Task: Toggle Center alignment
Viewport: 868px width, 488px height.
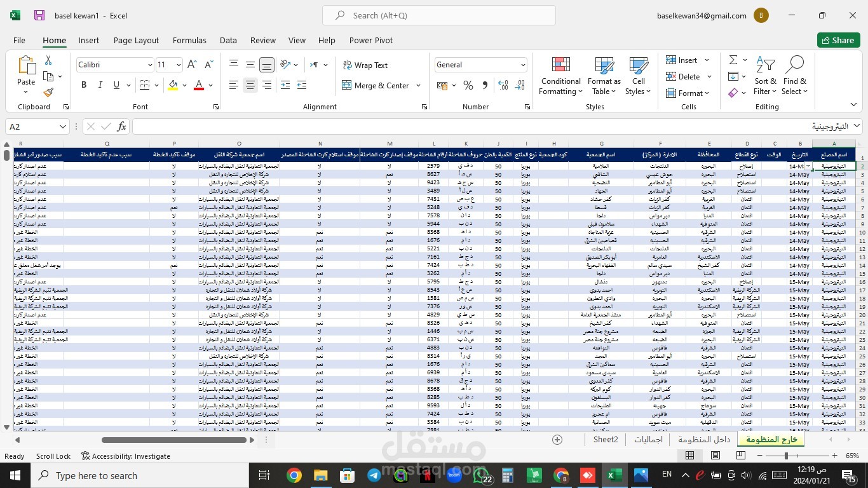Action: [250, 85]
